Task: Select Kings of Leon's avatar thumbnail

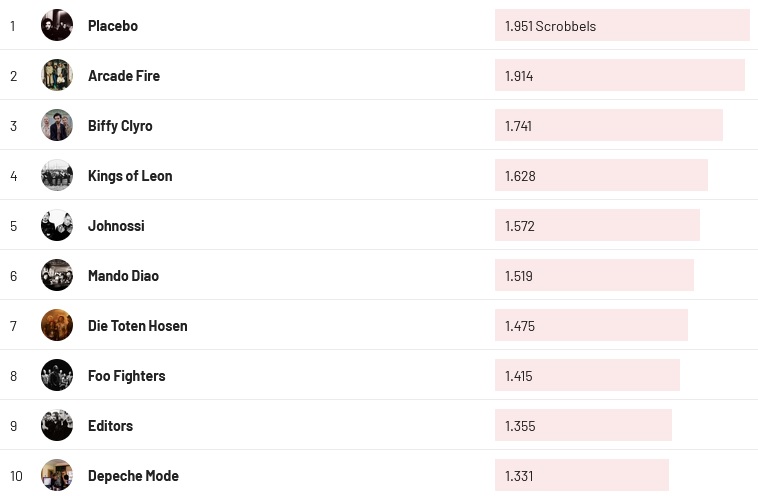Action: tap(57, 175)
